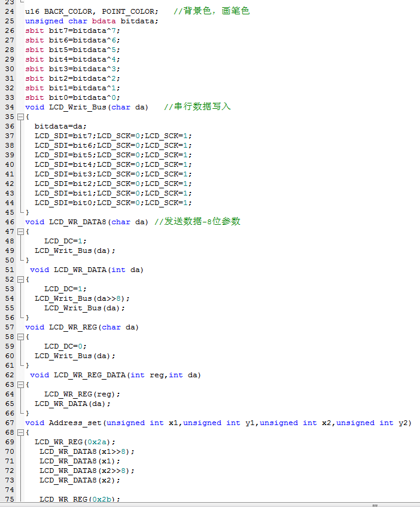Click the 'void Address_set' function definition

(x=218, y=423)
